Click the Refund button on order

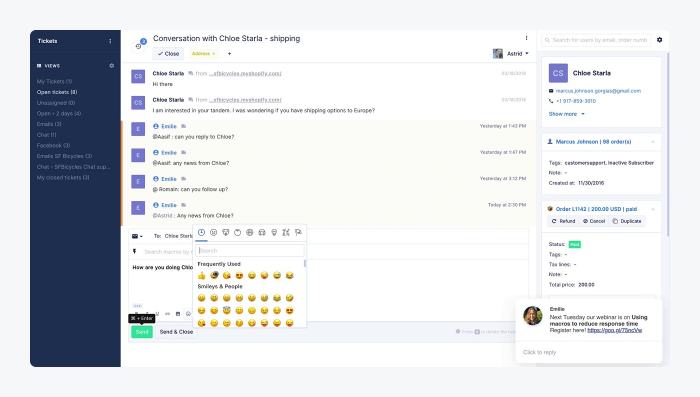click(x=563, y=221)
